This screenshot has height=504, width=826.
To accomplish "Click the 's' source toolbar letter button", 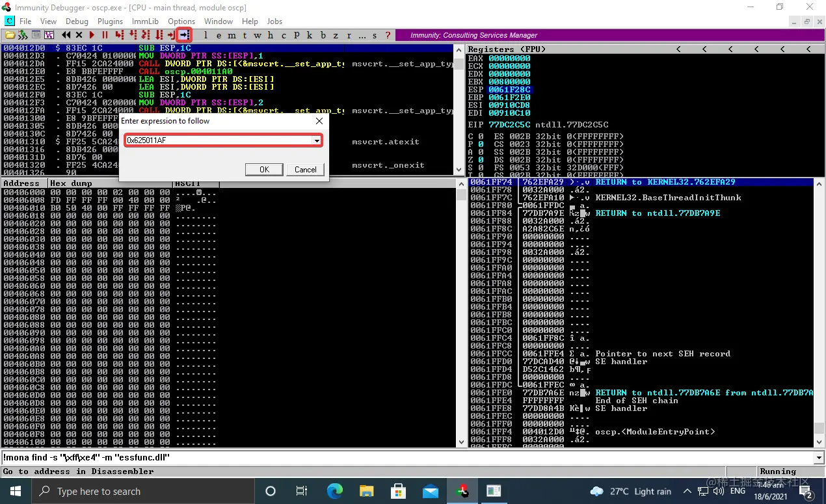I will pyautogui.click(x=375, y=35).
